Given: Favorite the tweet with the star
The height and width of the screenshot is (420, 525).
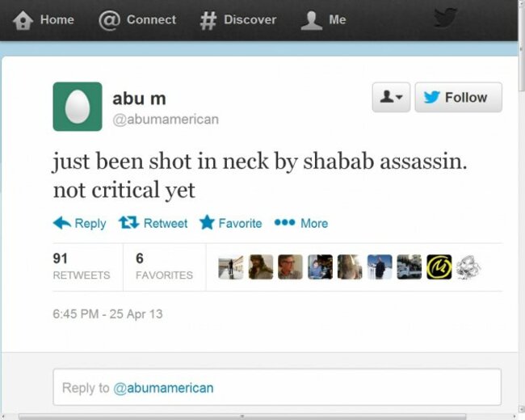Looking at the screenshot, I should pos(230,223).
